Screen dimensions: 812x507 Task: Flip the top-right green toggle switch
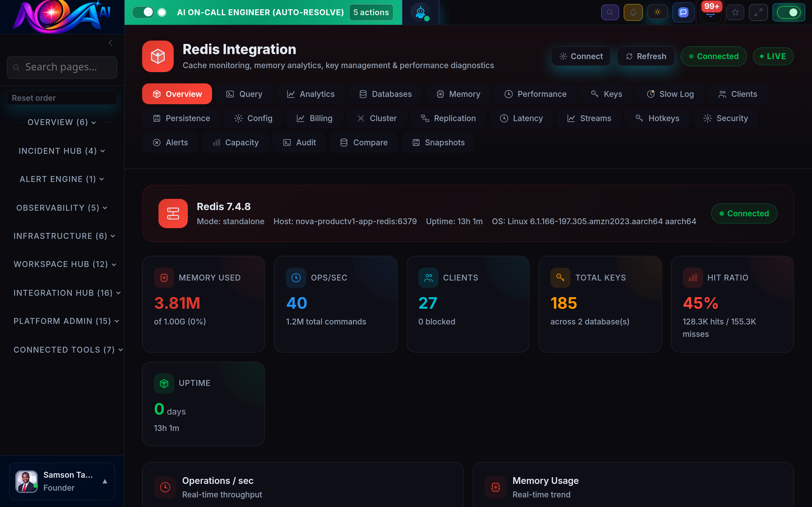coord(789,12)
